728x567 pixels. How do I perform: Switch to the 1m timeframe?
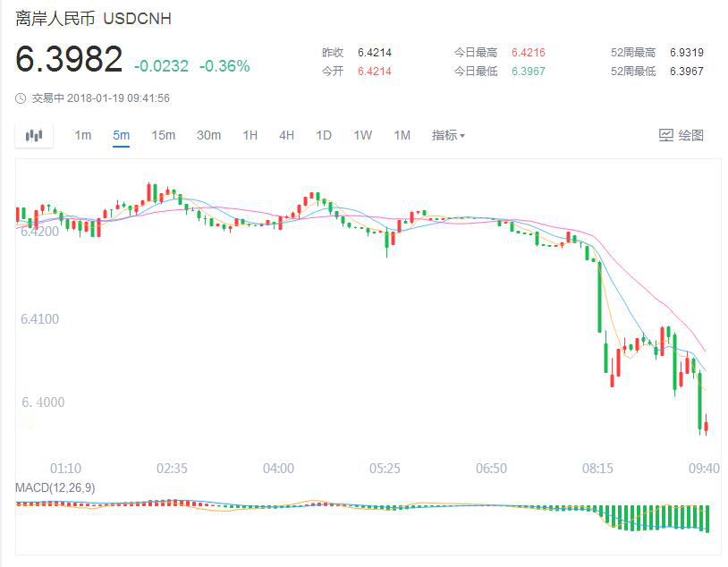(x=82, y=135)
